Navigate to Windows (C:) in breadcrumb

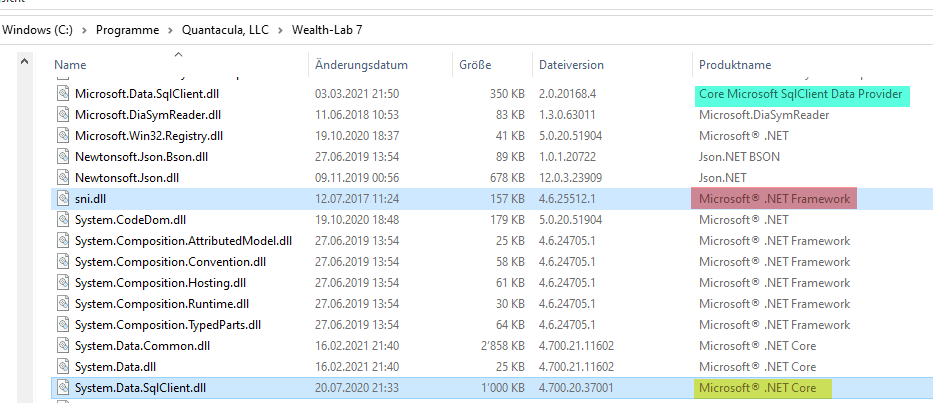[37, 30]
